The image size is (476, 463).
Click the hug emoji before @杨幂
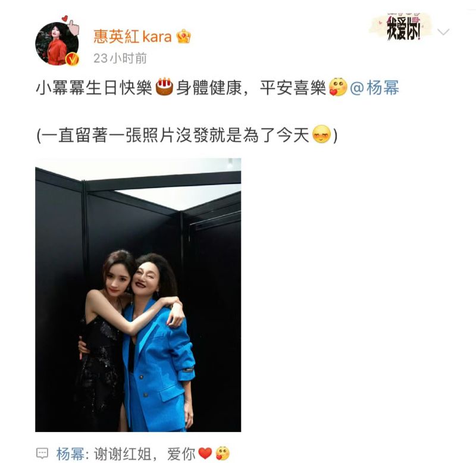338,87
